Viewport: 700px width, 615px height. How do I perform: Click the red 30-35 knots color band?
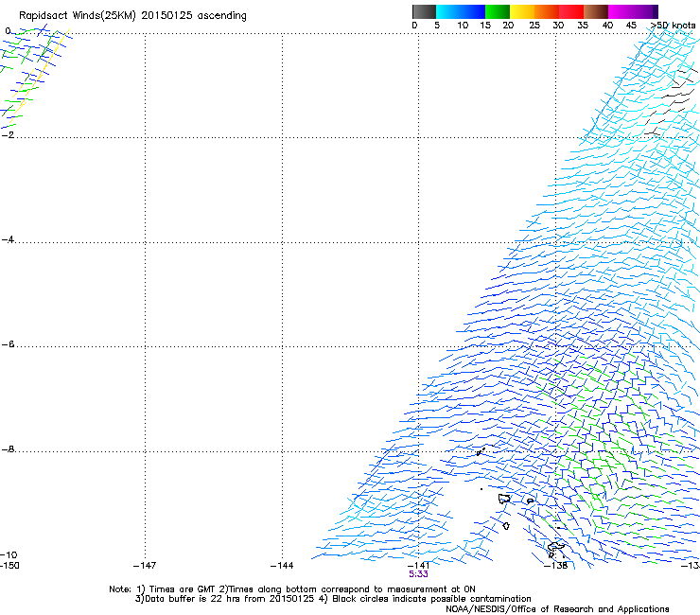(x=571, y=11)
